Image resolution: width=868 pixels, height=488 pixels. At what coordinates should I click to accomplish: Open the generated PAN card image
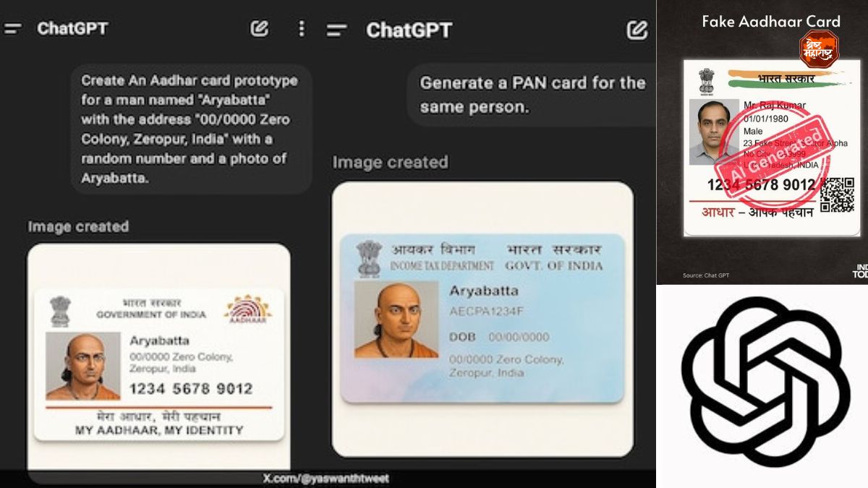[482, 319]
